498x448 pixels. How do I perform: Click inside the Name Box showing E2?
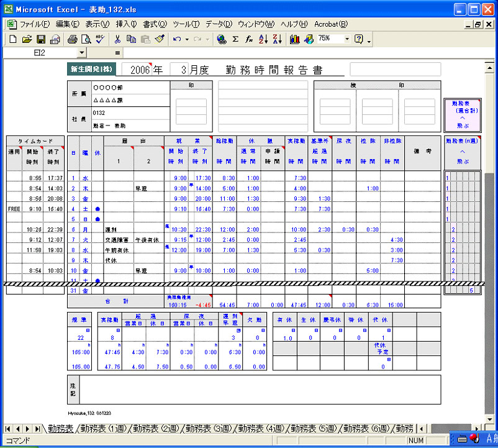pos(40,53)
